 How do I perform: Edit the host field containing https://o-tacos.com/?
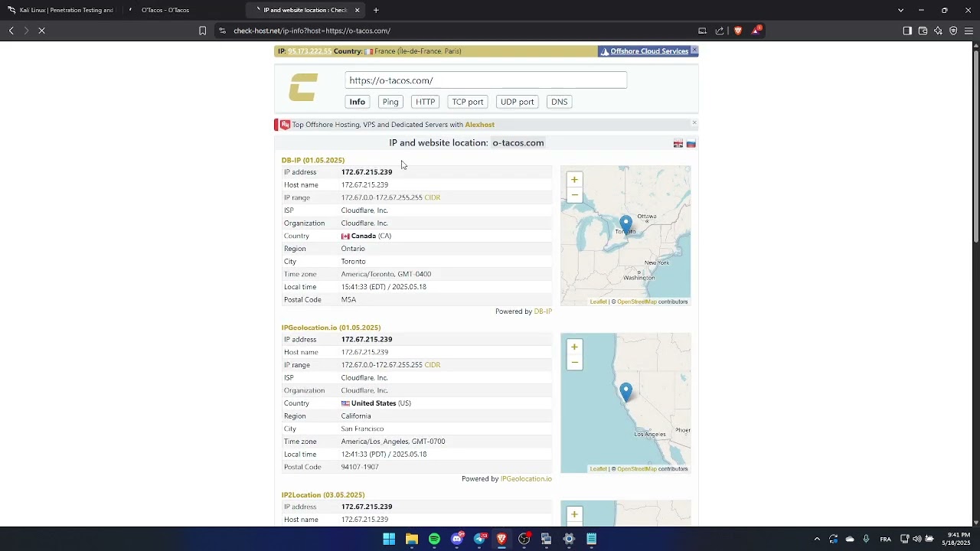[486, 80]
